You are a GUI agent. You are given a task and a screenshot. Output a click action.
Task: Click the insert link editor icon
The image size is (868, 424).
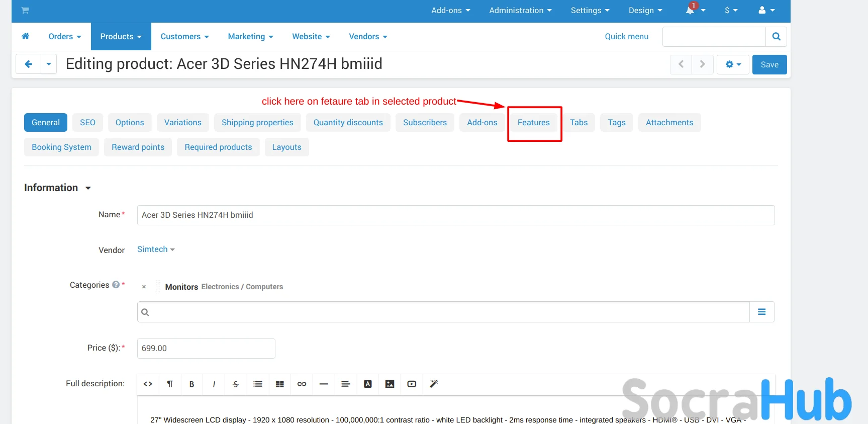click(302, 384)
